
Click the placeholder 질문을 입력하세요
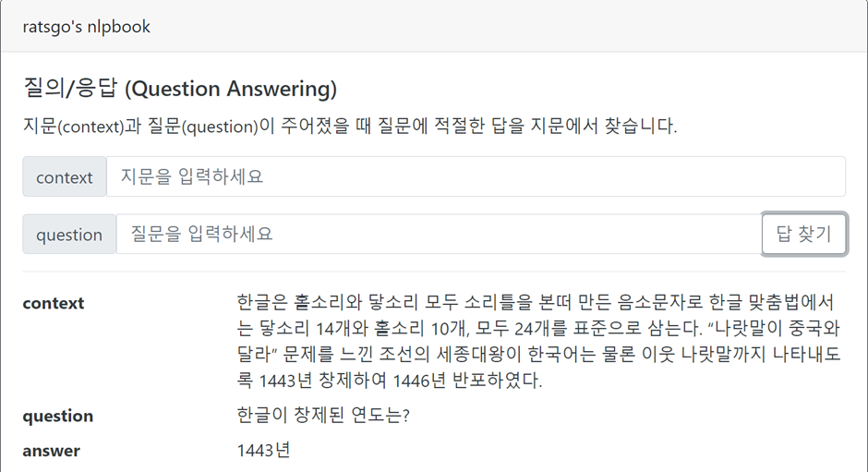click(201, 234)
